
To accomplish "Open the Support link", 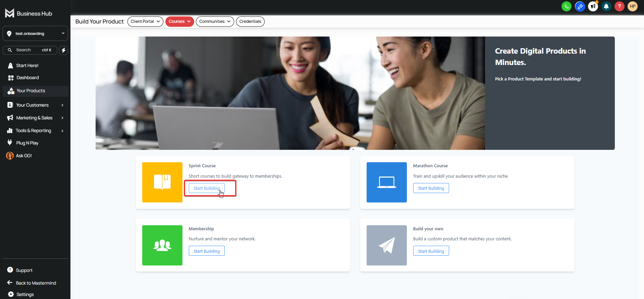I will click(x=24, y=270).
